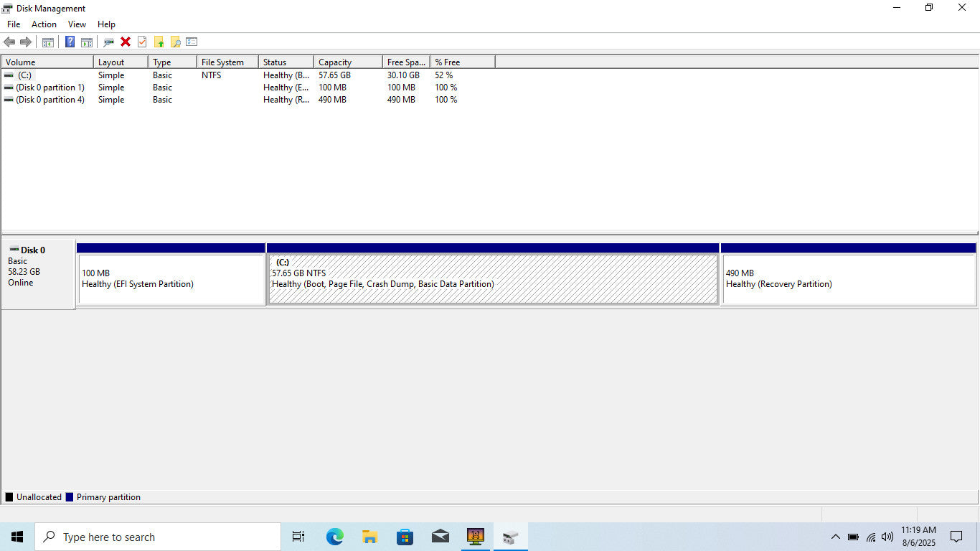Screen dimensions: 980x551
Task: Open Microsoft Edge from the taskbar
Action: [334, 537]
